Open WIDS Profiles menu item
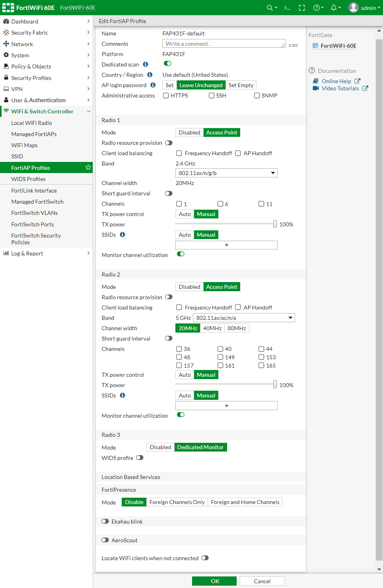The width and height of the screenshot is (383, 588). tap(28, 179)
